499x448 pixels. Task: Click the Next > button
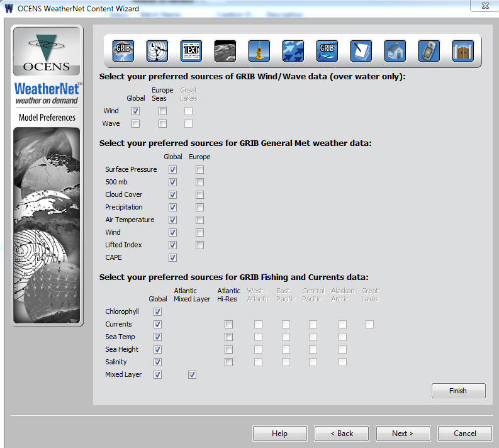coord(403,434)
